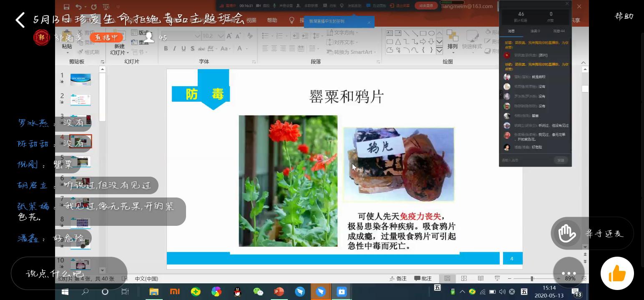Start slideshow from quick access toolbar icon
Screen dimensions: 644x300
(106, 7)
